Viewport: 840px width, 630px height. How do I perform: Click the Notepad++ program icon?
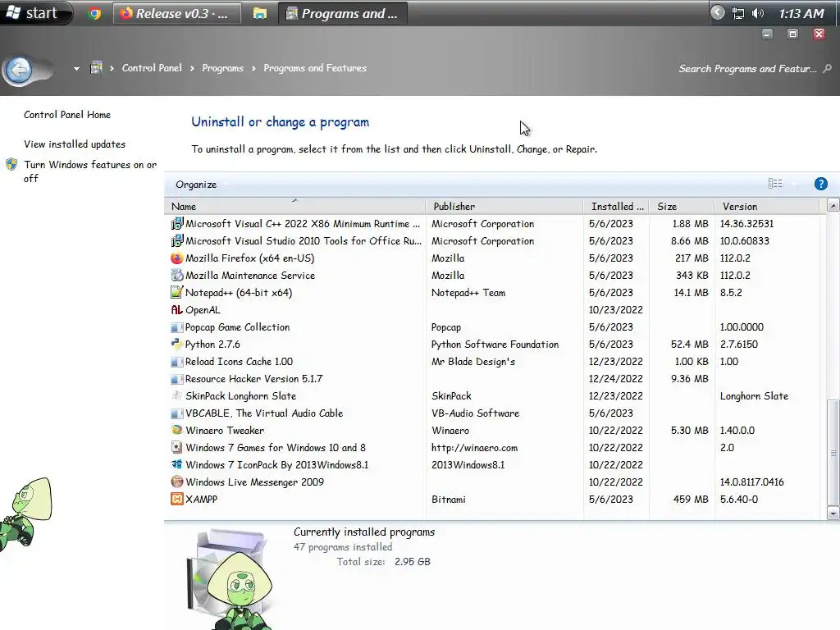click(x=177, y=293)
